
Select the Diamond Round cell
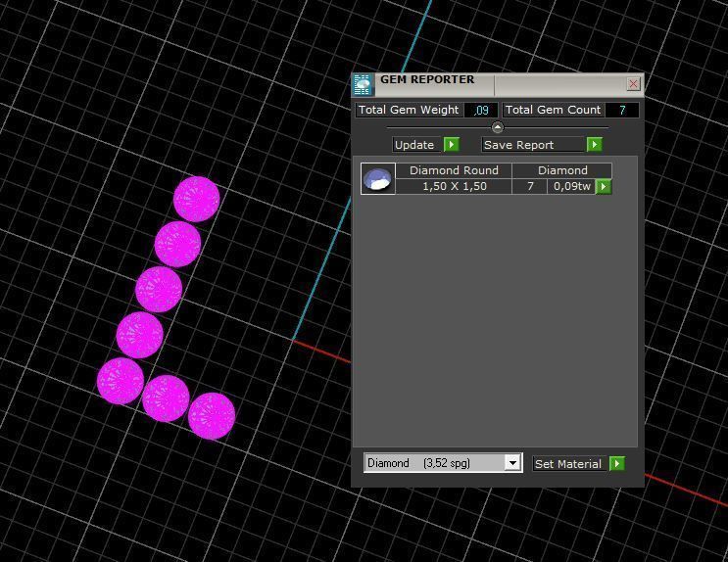coord(454,170)
